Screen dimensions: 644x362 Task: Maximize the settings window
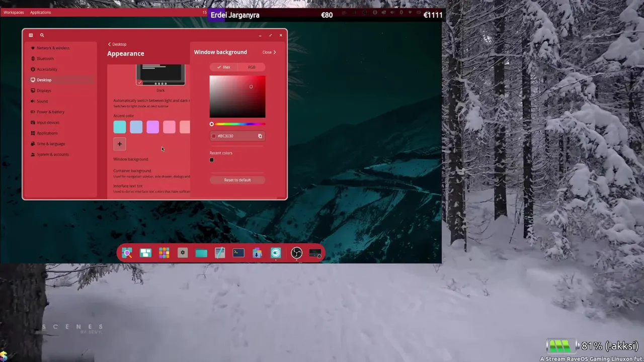270,35
